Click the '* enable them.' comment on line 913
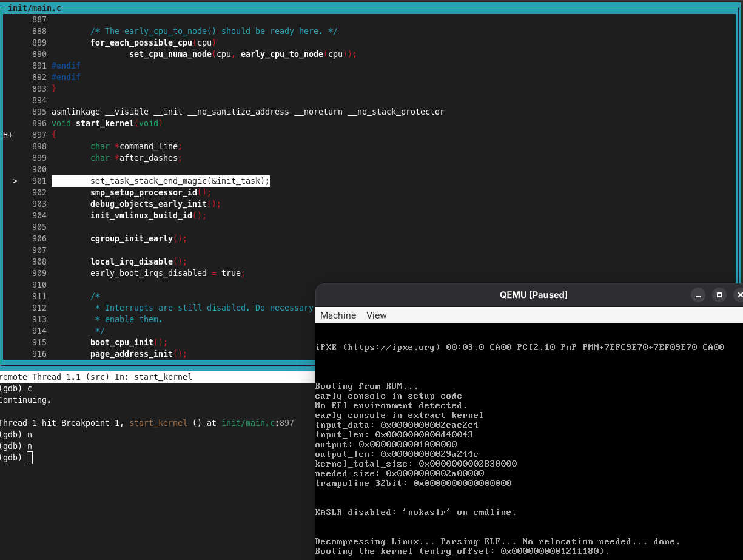Image resolution: width=743 pixels, height=560 pixels. [x=129, y=319]
